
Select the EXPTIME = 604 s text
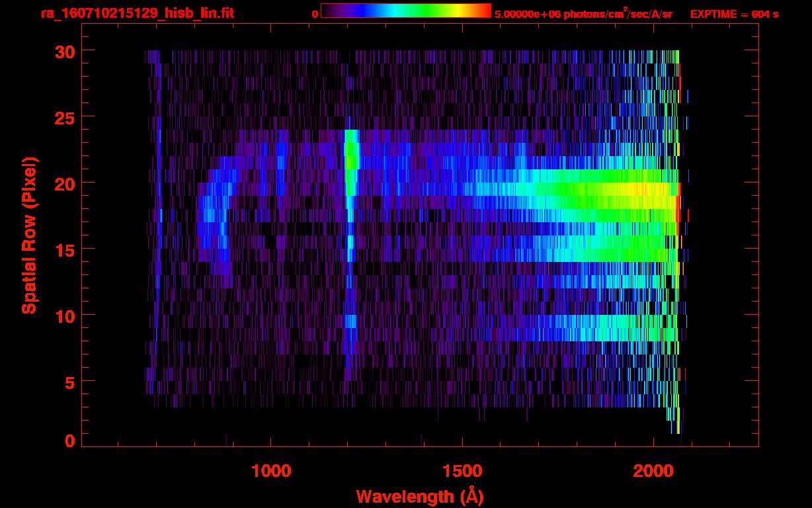tap(734, 14)
